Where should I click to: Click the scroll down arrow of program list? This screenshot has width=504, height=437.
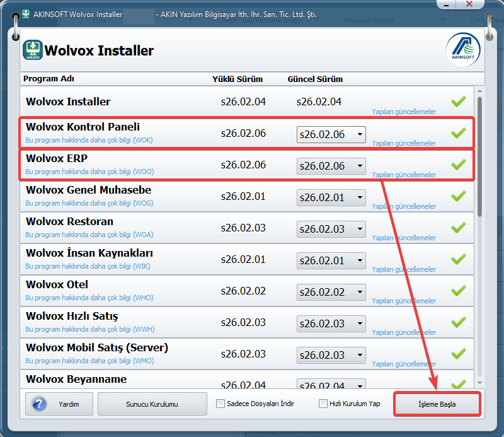point(480,383)
